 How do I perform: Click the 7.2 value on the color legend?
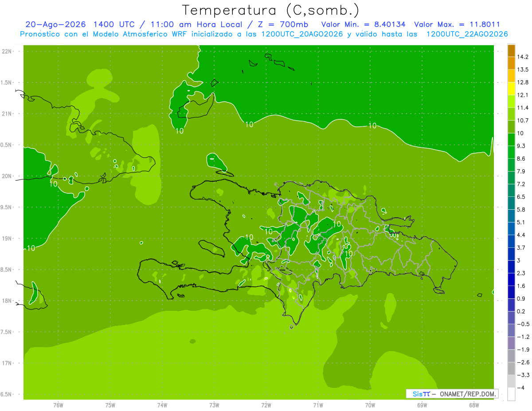(x=521, y=184)
